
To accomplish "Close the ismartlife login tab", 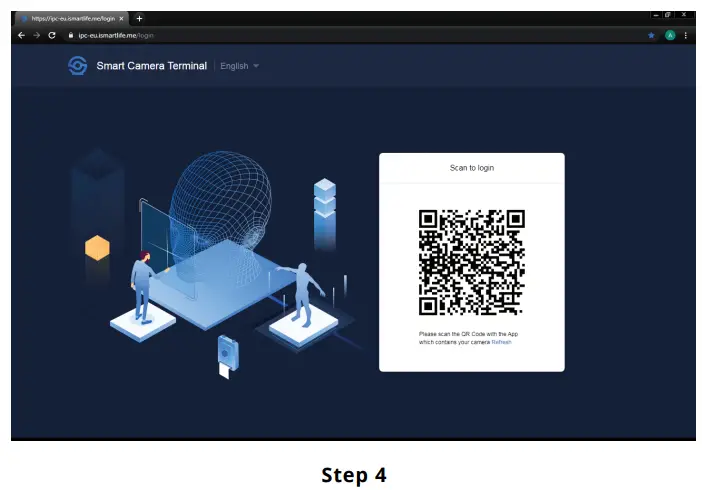I will pos(121,19).
